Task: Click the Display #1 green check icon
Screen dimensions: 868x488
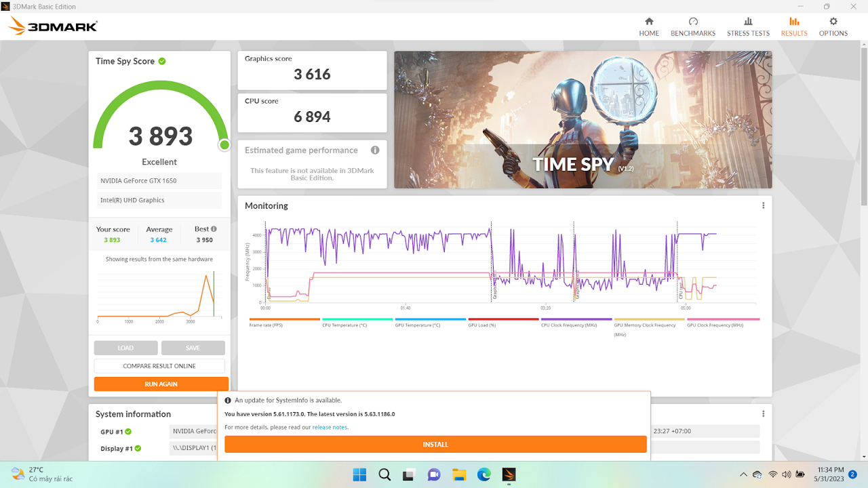Action: click(138, 448)
